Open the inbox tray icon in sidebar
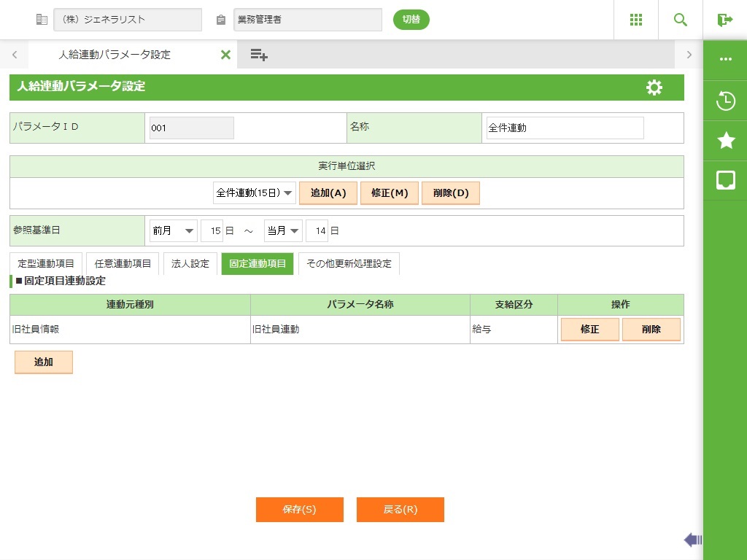This screenshot has height=560, width=747. pos(725,180)
